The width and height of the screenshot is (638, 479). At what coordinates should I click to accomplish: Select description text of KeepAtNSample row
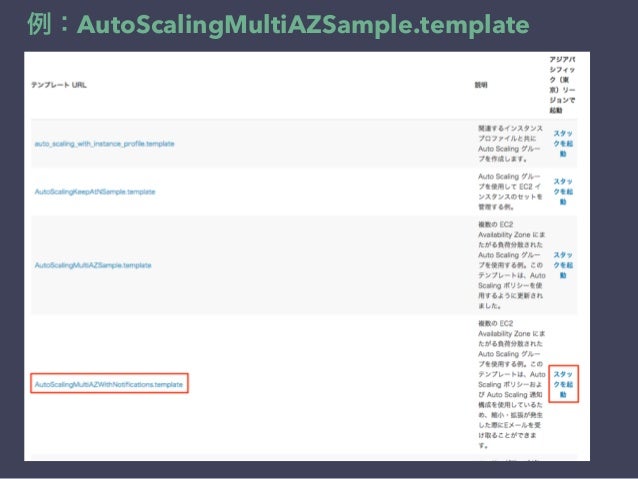point(511,192)
